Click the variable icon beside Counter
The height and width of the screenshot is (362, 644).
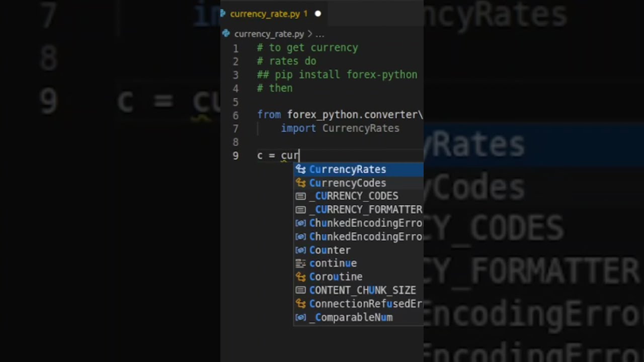point(301,250)
